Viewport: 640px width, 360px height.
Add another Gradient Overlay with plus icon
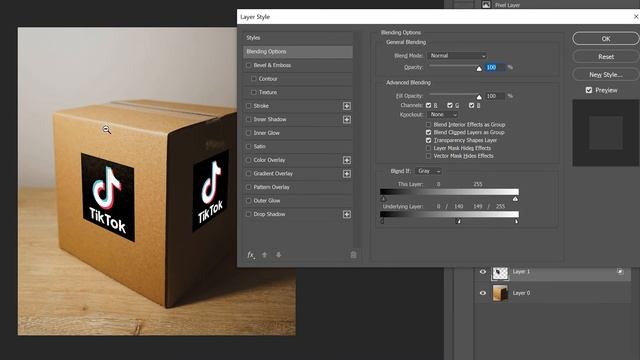click(x=347, y=174)
